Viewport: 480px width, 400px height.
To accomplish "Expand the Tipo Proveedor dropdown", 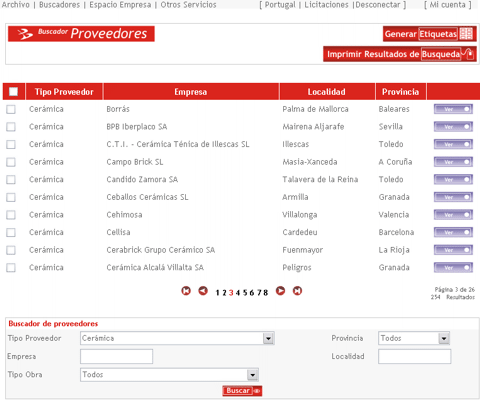I will coord(268,339).
